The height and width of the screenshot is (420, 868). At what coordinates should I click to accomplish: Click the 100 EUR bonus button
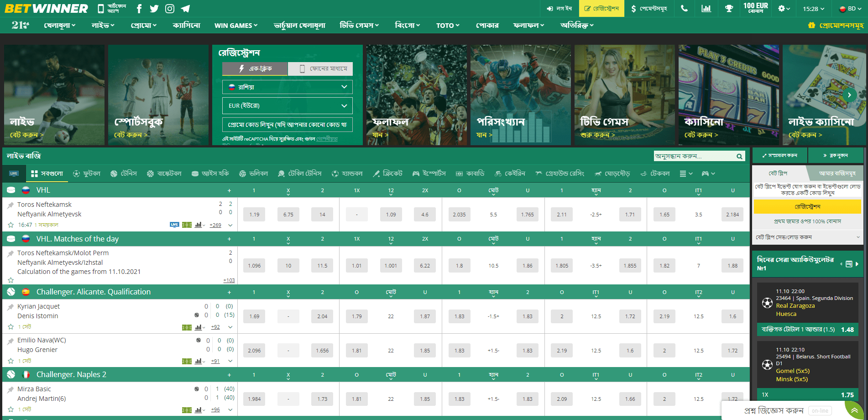coord(756,8)
